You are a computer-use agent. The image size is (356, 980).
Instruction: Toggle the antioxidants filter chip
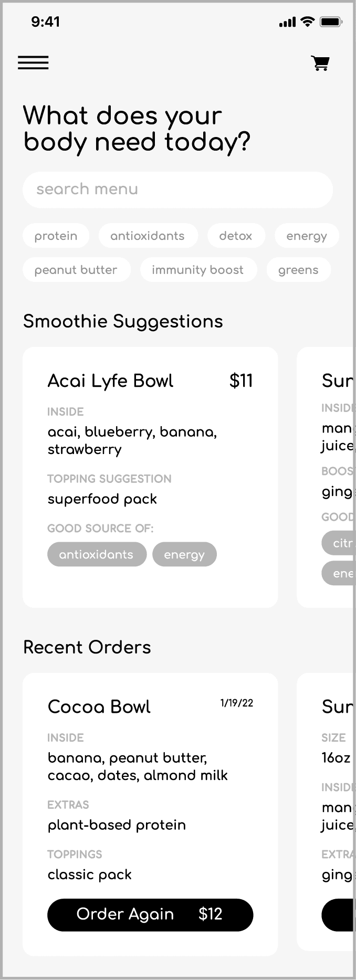pyautogui.click(x=148, y=236)
